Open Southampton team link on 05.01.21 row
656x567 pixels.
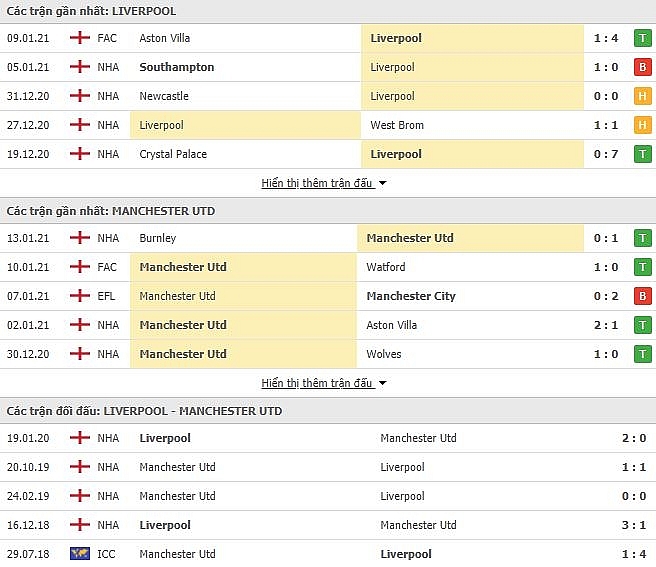click(x=177, y=67)
